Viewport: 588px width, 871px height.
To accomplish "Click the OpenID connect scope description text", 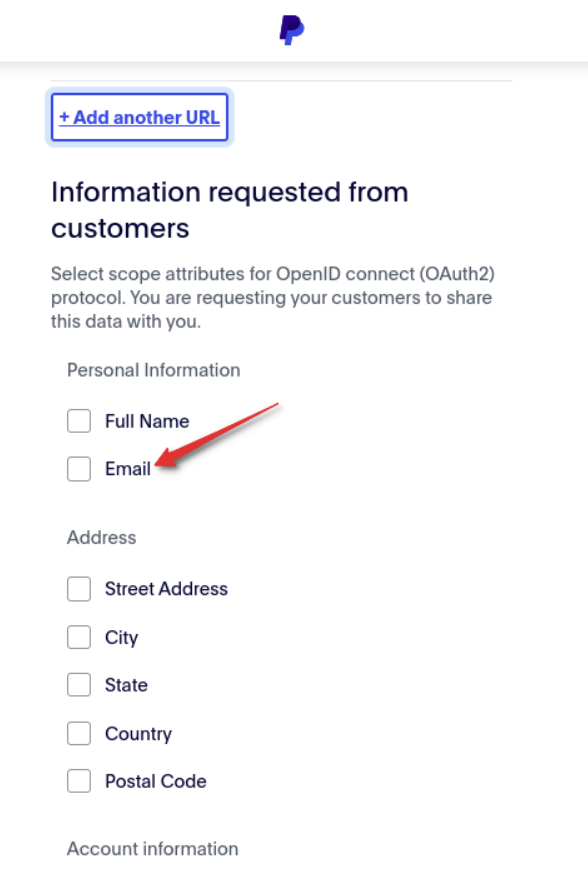I will click(273, 298).
